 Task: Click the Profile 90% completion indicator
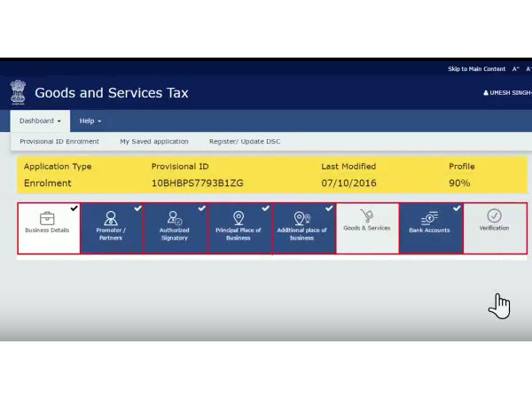[459, 183]
